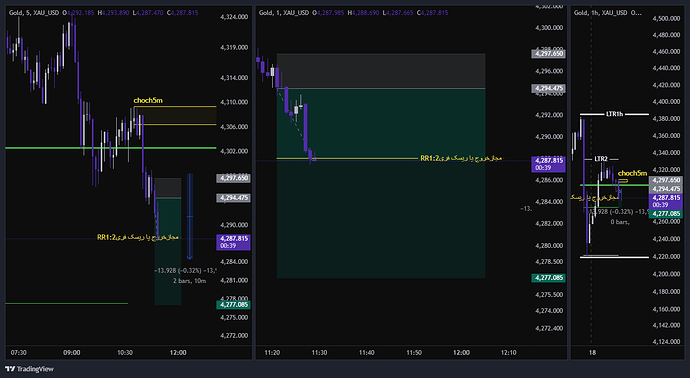Click the 11:50 time label on the 1-minute axis
Viewport: 690px width, 378px height.
click(414, 353)
